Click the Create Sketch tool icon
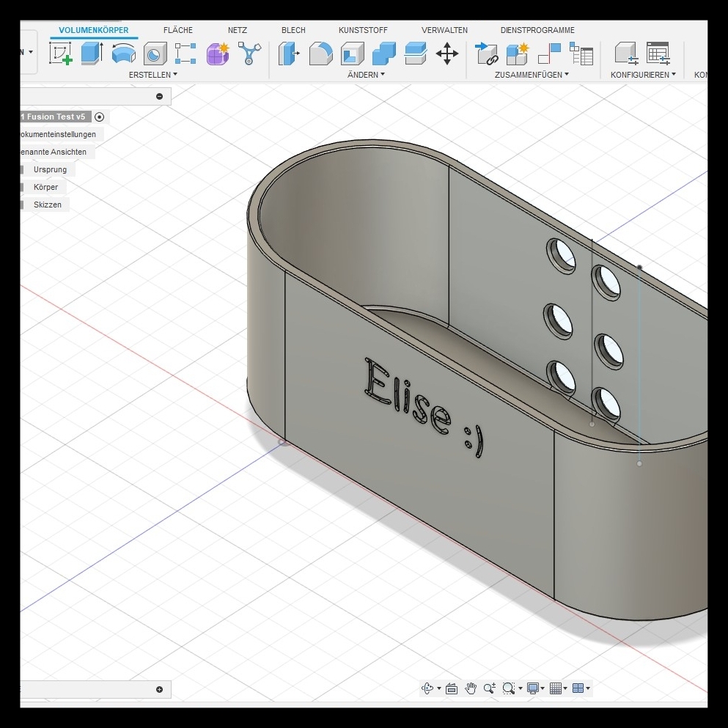728x728 pixels. pos(61,54)
